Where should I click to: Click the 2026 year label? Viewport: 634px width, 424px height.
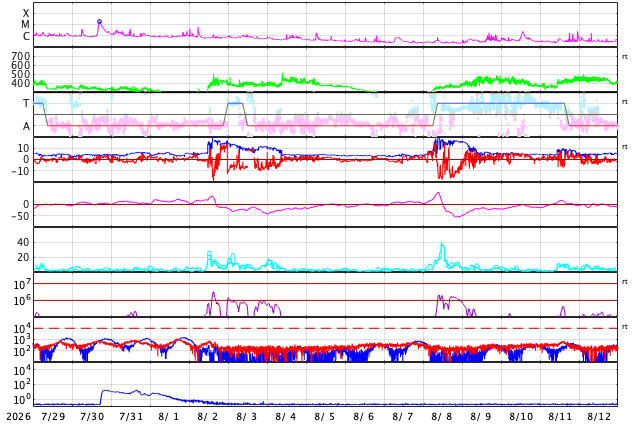tap(19, 416)
